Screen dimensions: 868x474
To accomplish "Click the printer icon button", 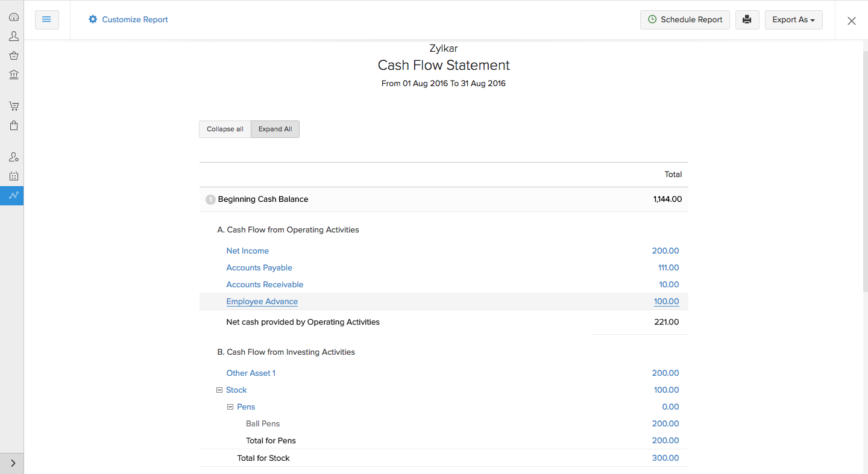I will click(x=747, y=20).
